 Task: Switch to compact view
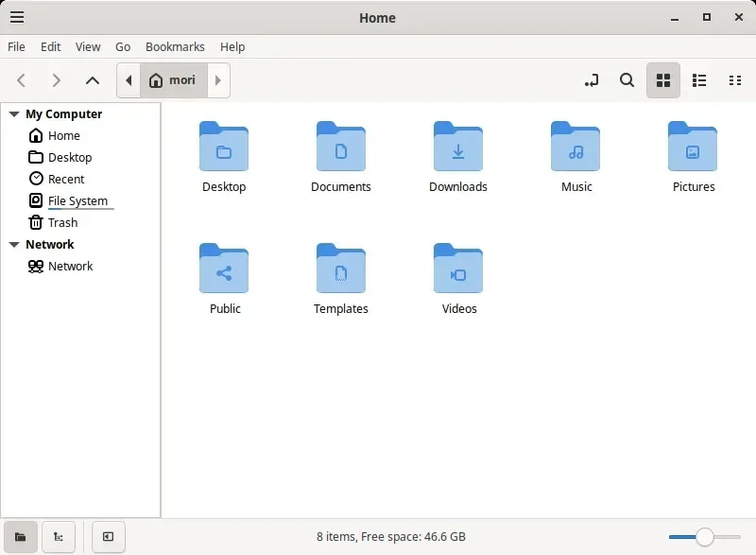[735, 80]
